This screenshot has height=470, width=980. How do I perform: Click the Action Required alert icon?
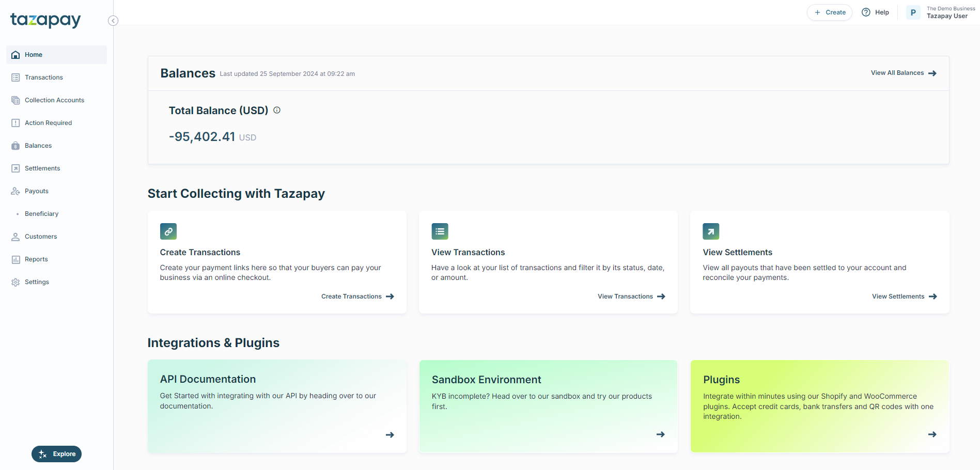tap(15, 123)
